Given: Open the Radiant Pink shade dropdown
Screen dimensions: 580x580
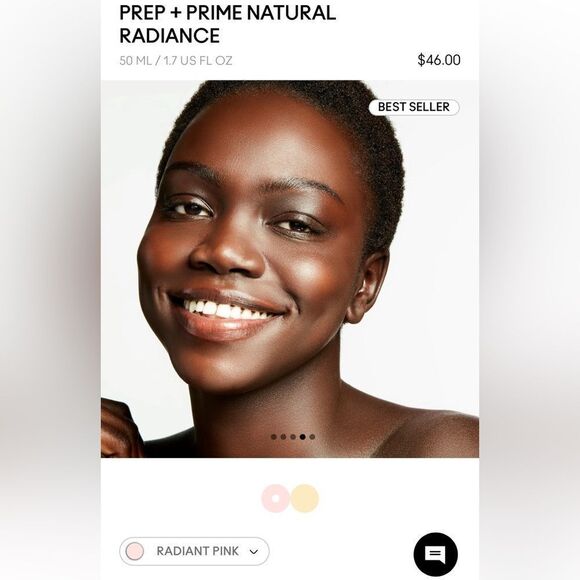Looking at the screenshot, I should click(194, 551).
